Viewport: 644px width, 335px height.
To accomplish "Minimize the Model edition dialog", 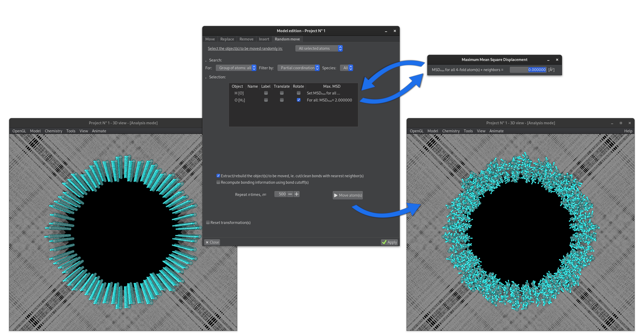I will coord(386,31).
